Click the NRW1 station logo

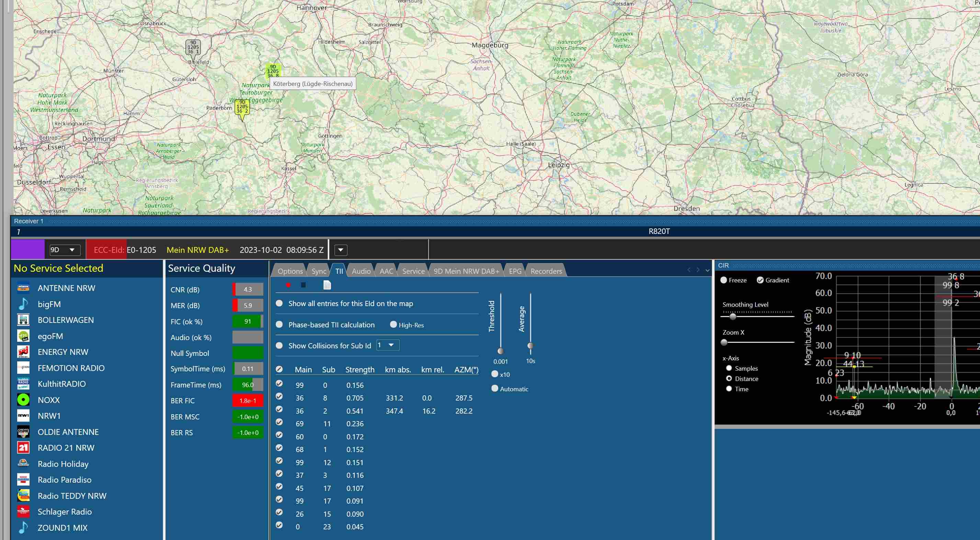23,416
